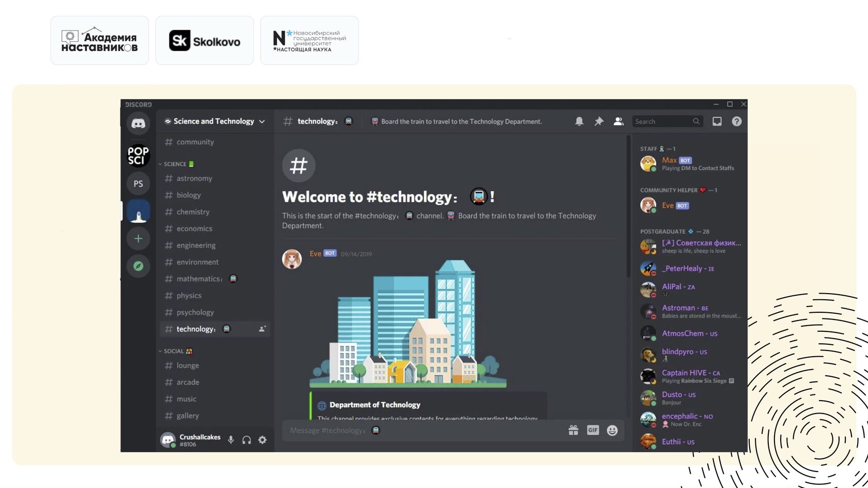Open the gallery channel
The image size is (868, 488).
pos(214,416)
